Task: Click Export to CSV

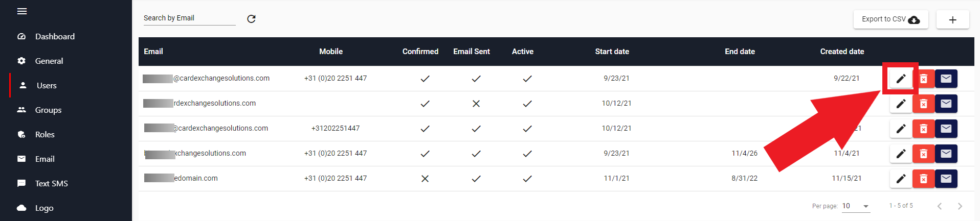Action: 890,19
